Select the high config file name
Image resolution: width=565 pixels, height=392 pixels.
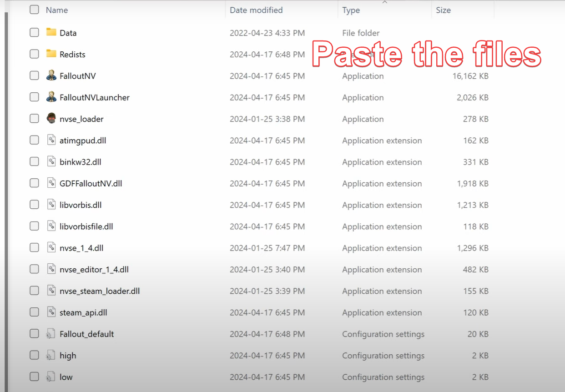68,356
